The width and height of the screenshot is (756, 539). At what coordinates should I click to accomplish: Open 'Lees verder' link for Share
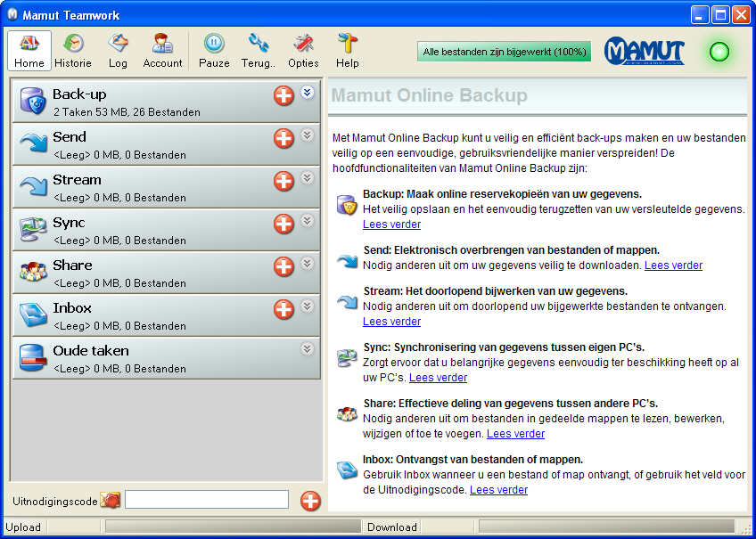click(x=515, y=434)
